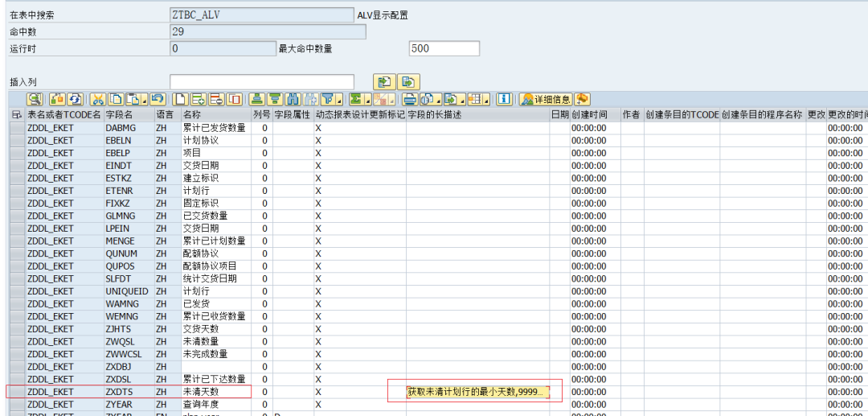Image resolution: width=868 pixels, height=416 pixels.
Task: Show the information 'i' icon dialog
Action: 504,99
